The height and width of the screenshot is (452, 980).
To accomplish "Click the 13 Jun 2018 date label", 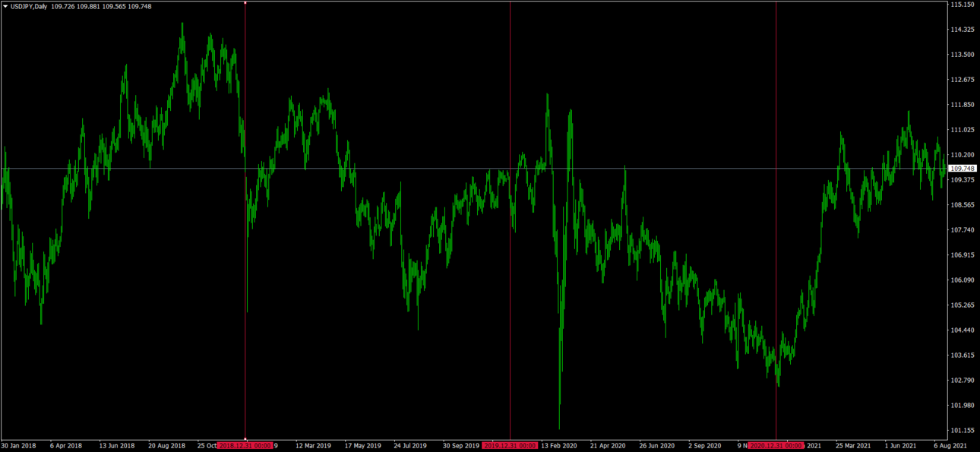I will coord(117,446).
